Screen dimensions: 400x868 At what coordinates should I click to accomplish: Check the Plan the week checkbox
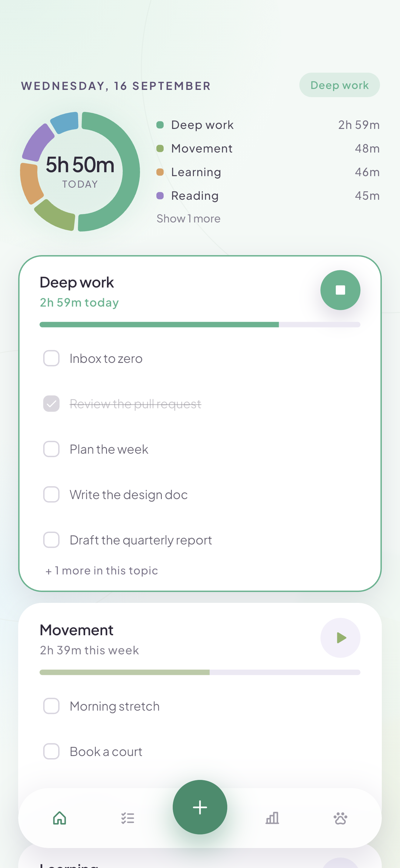(x=51, y=449)
